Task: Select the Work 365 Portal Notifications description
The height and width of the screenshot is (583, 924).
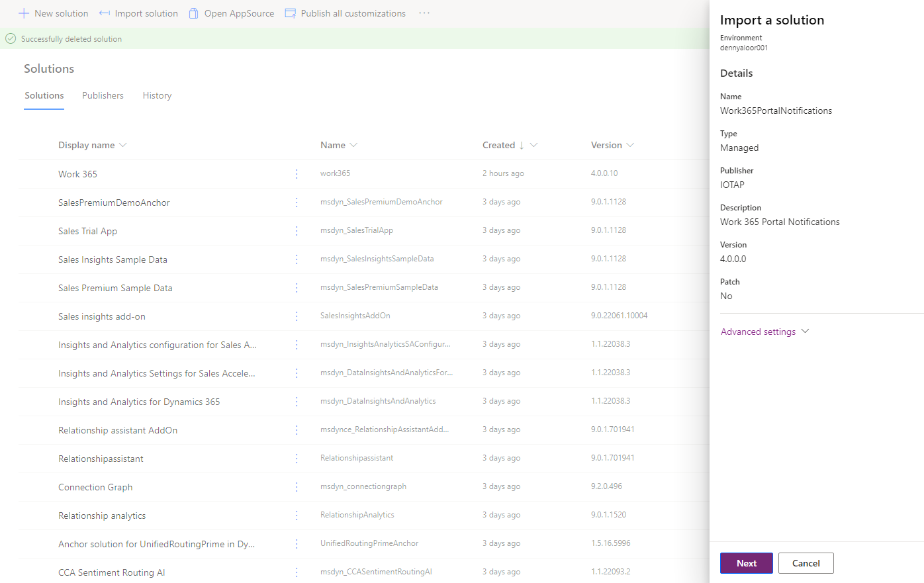Action: pos(780,222)
